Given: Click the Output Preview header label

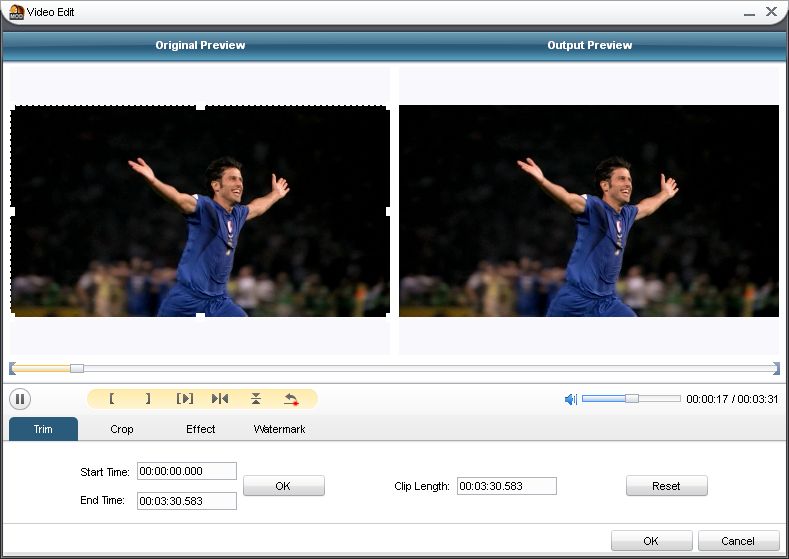Looking at the screenshot, I should click(x=590, y=45).
